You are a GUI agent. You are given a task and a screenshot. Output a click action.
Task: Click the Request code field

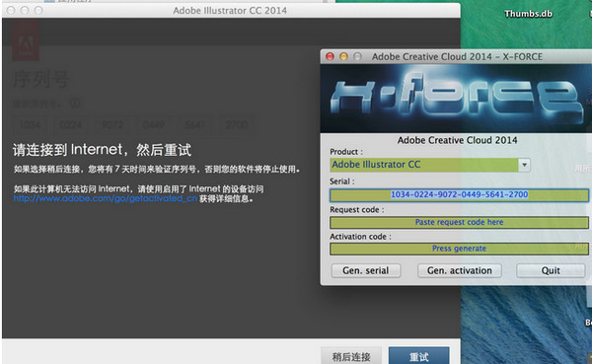459,222
